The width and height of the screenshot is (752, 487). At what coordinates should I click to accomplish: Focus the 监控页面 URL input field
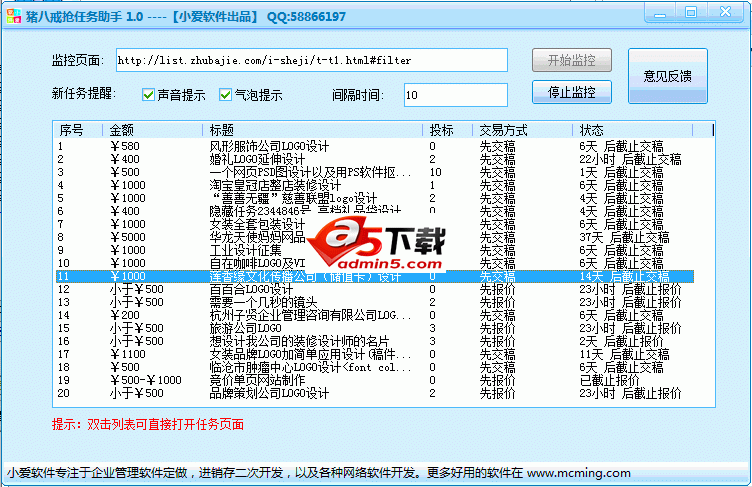pyautogui.click(x=312, y=60)
